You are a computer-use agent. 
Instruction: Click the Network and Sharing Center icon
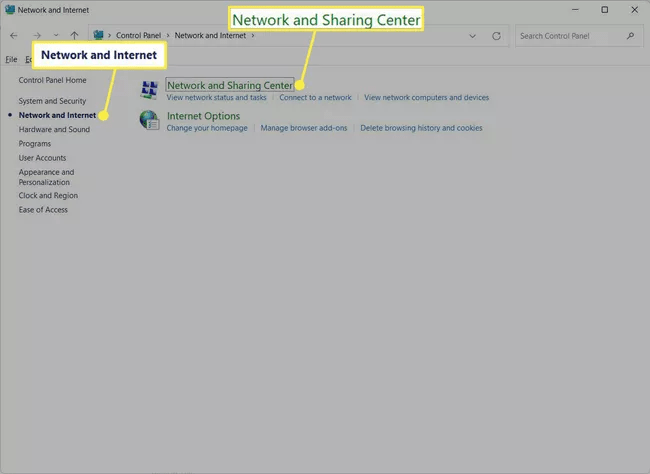[x=149, y=90]
